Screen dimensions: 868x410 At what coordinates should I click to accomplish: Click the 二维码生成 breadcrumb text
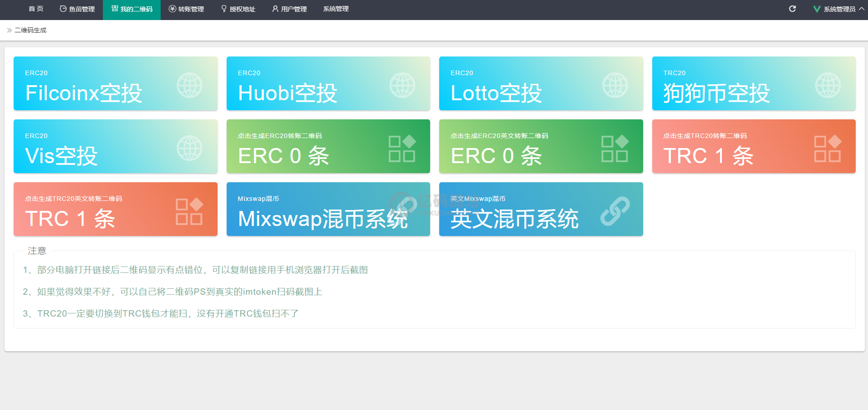(x=30, y=30)
